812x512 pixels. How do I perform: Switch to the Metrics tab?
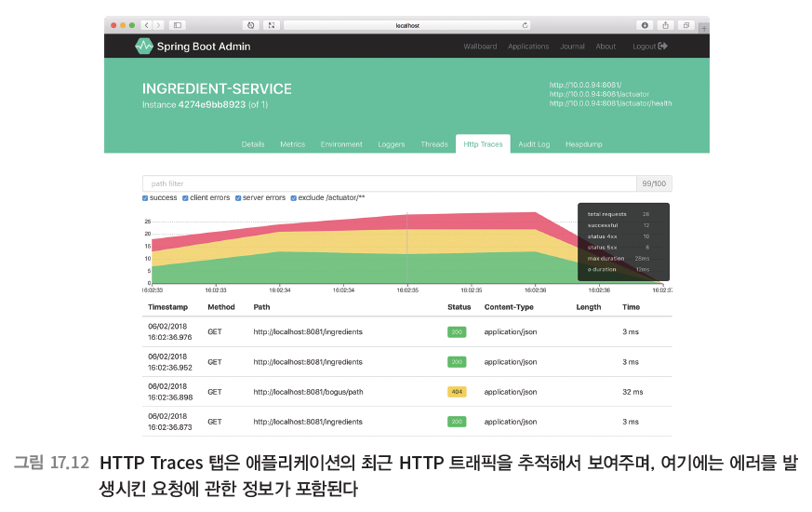tap(293, 144)
